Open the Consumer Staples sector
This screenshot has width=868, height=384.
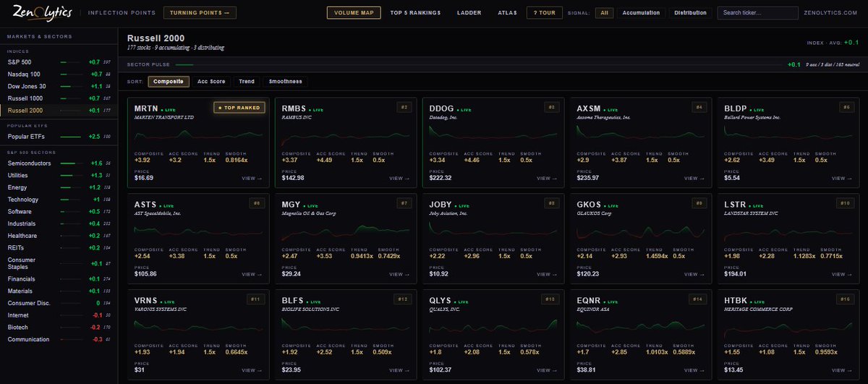click(58, 263)
